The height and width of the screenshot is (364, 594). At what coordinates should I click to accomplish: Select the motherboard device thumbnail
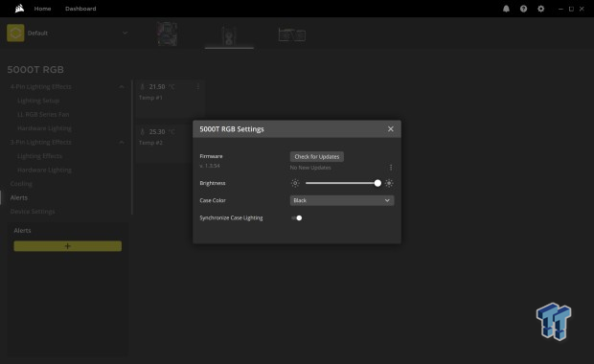167,34
